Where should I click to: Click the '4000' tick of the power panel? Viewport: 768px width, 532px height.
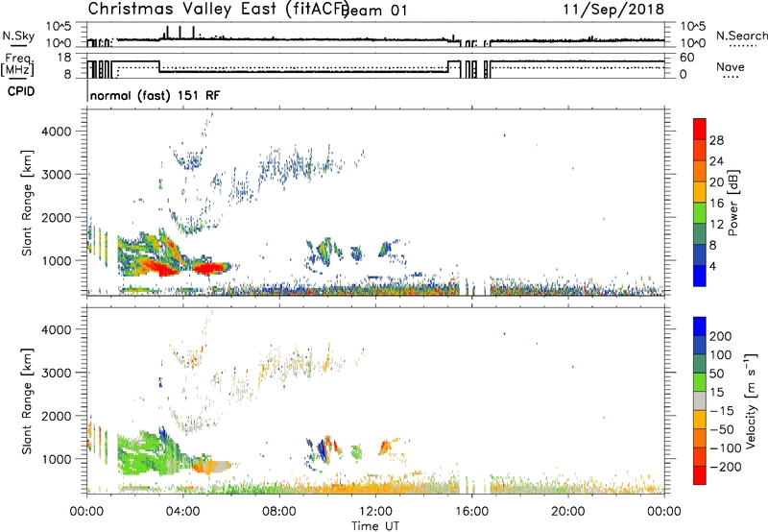(57, 132)
